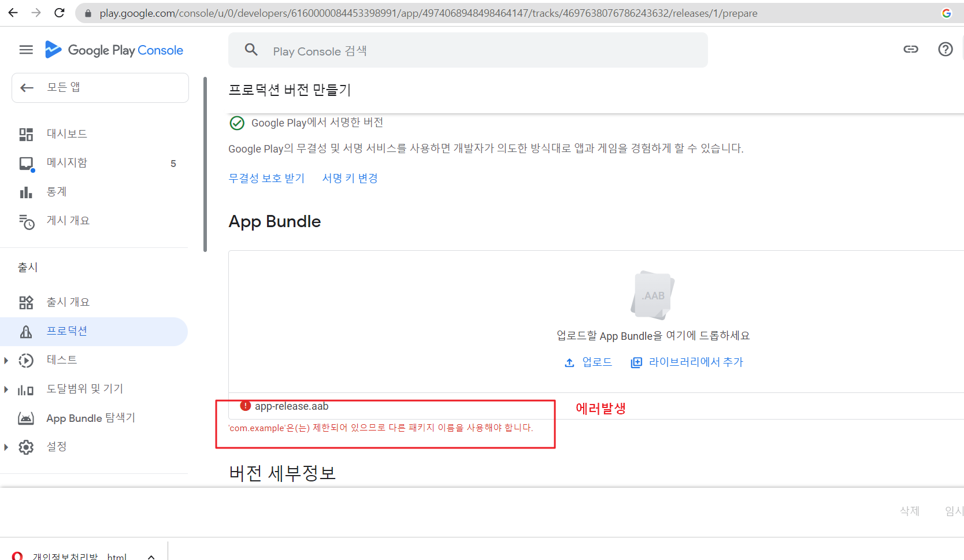Image resolution: width=964 pixels, height=560 pixels.
Task: Click the production icon beside 프로덕션
Action: (x=26, y=332)
